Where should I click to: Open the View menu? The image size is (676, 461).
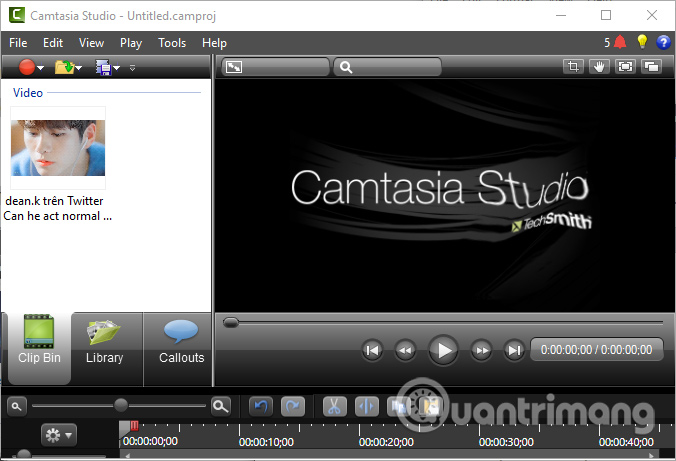pos(91,43)
